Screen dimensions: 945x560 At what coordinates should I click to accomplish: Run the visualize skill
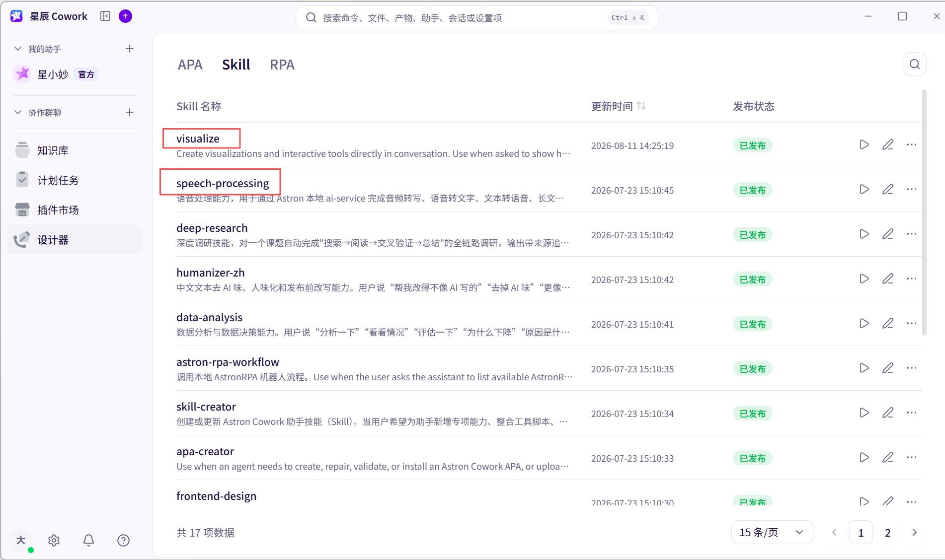pyautogui.click(x=864, y=144)
